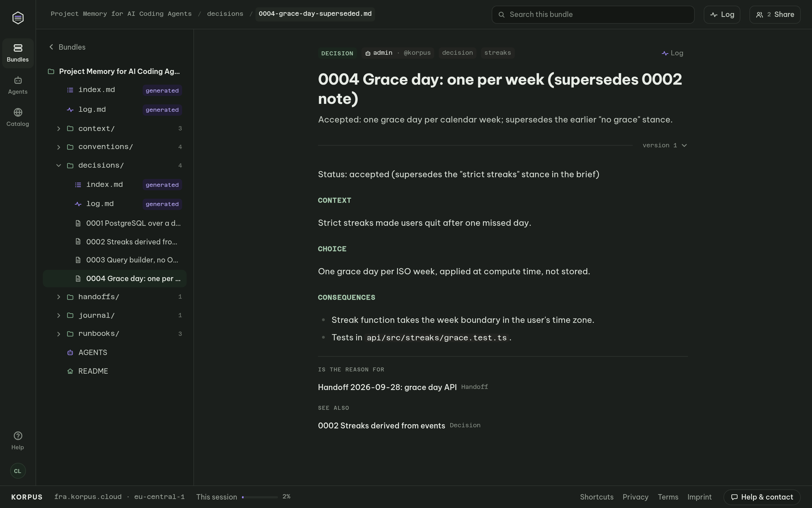This screenshot has width=812, height=508.
Task: Select the decisions breadcrumb
Action: [x=225, y=14]
